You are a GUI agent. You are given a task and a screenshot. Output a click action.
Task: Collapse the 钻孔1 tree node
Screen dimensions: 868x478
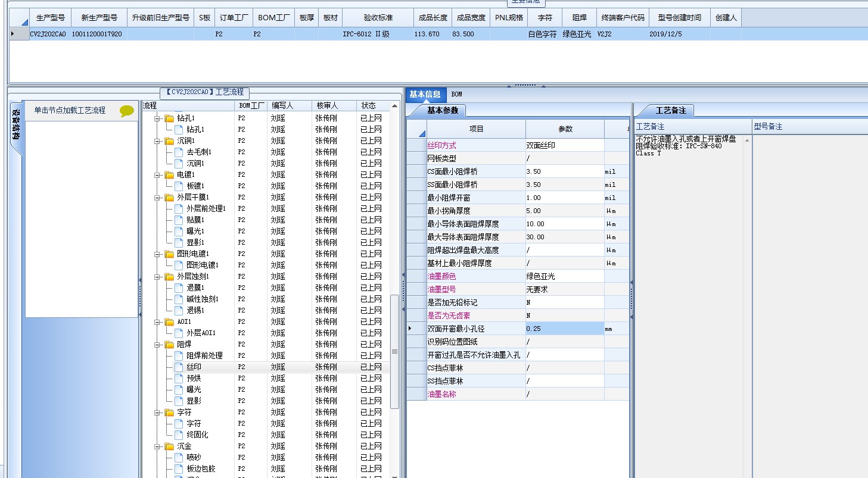pyautogui.click(x=158, y=118)
